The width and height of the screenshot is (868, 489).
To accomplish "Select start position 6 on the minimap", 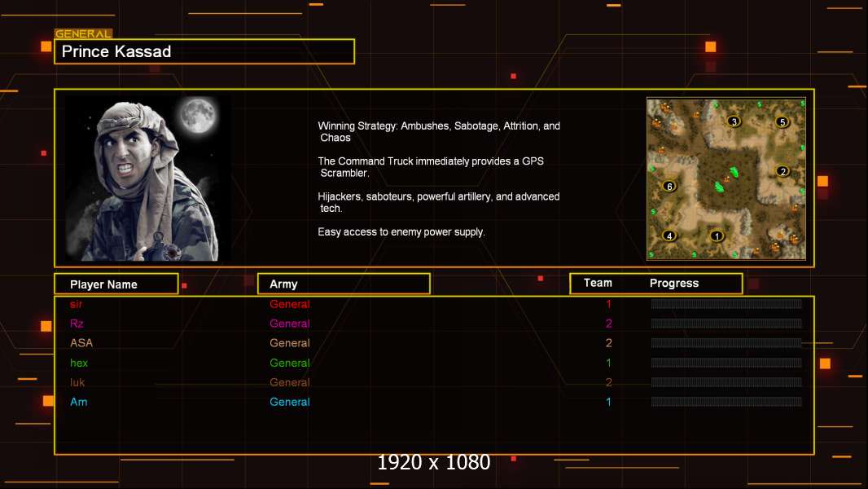I will coord(669,186).
